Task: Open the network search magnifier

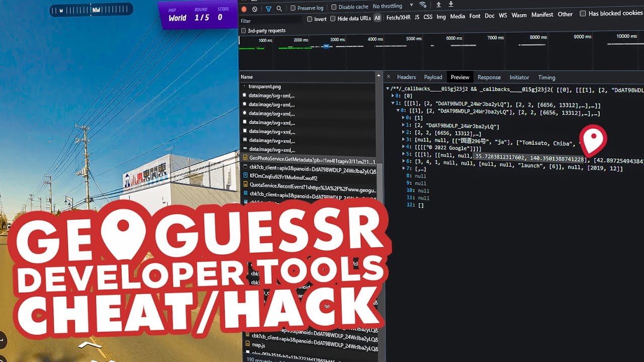Action: click(279, 9)
